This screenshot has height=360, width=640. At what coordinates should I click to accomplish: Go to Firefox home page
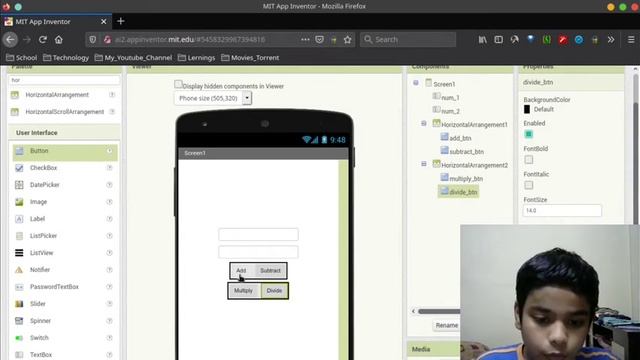(x=59, y=40)
